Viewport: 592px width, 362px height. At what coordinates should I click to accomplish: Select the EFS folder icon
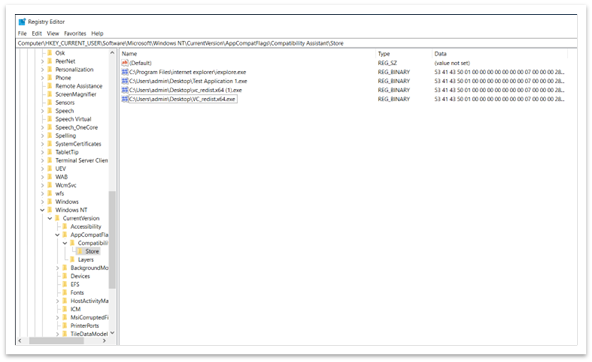[x=65, y=284]
